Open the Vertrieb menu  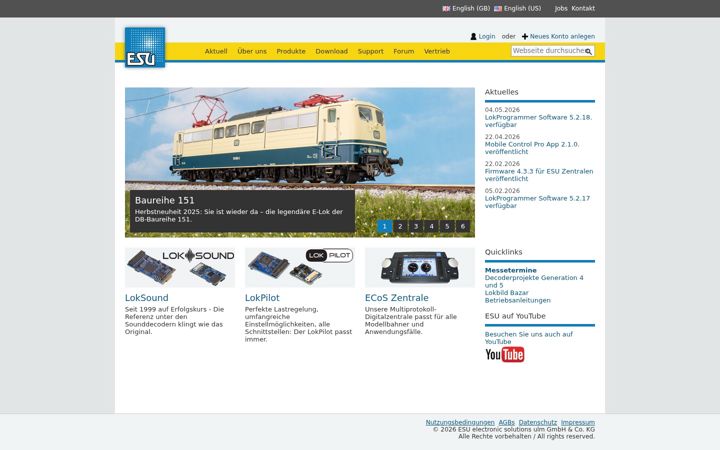tap(437, 51)
